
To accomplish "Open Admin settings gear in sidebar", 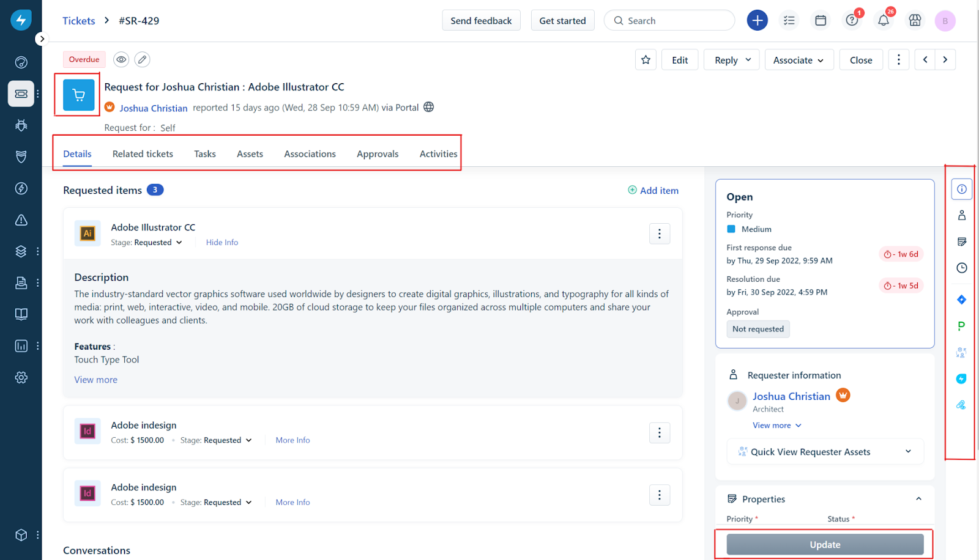I will 21,378.
